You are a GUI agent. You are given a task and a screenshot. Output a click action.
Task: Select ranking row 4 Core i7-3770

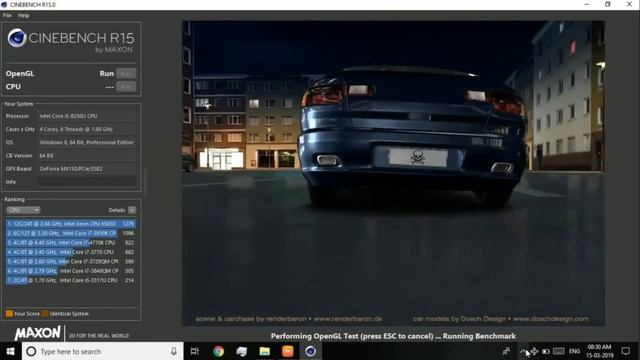[71, 252]
